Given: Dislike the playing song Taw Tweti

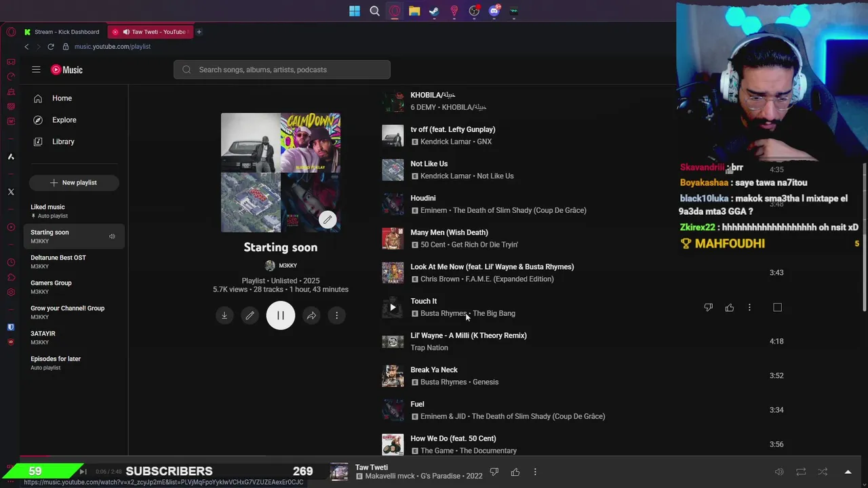Looking at the screenshot, I should [x=494, y=472].
